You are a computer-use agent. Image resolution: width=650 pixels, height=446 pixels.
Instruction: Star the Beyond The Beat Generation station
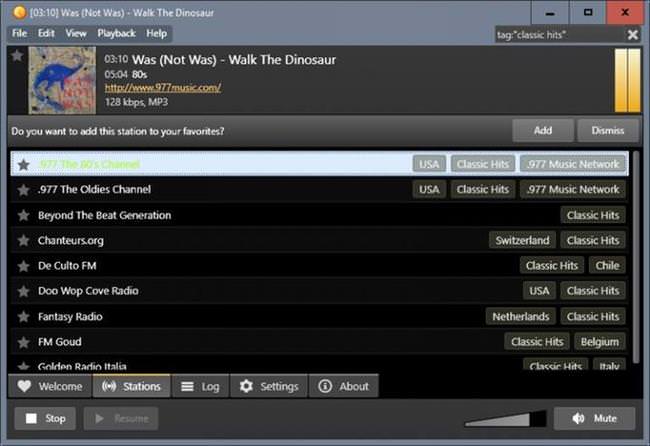[x=24, y=215]
